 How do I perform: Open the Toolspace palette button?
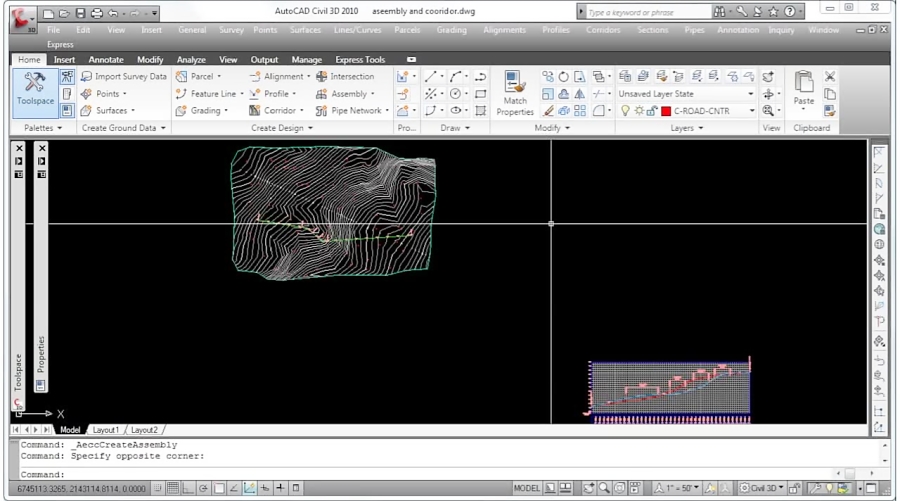click(35, 93)
